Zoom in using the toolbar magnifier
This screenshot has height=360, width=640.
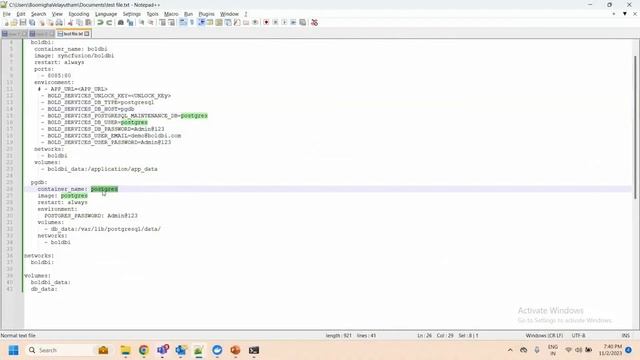142,22
